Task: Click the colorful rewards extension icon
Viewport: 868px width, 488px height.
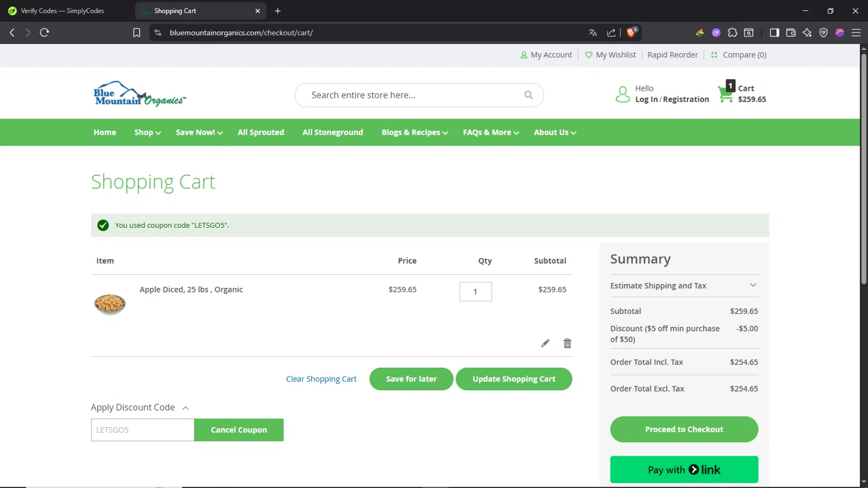Action: tap(700, 33)
